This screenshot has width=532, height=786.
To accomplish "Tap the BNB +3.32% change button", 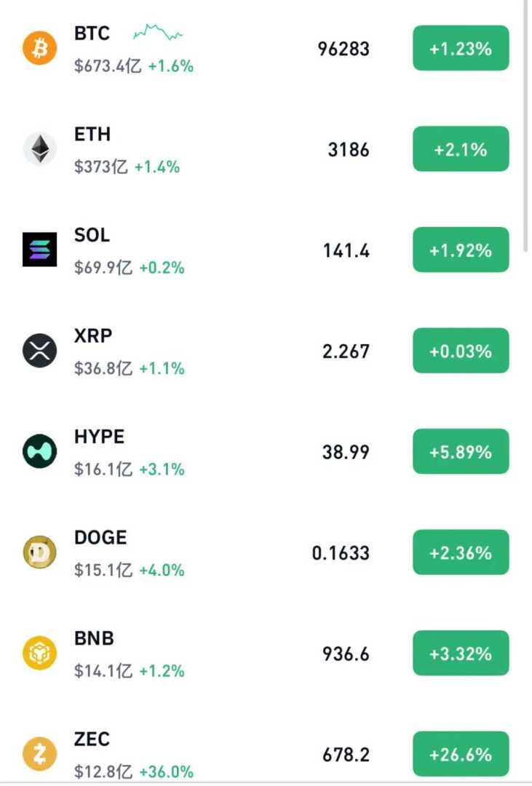I will pyautogui.click(x=461, y=654).
